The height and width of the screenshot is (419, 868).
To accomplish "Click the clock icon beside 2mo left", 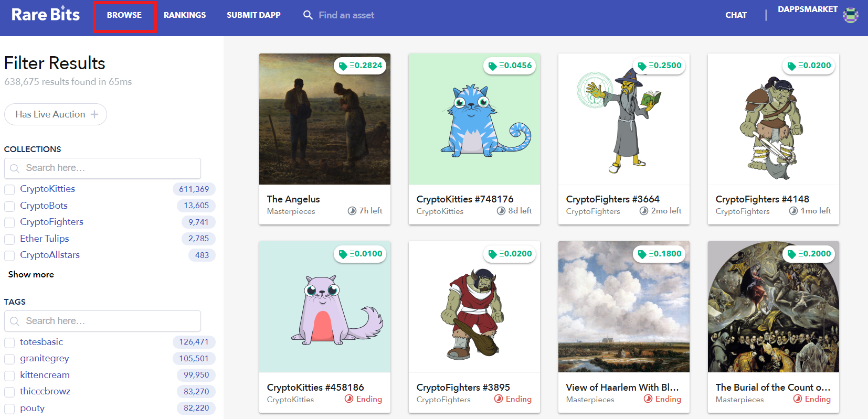I will point(644,211).
